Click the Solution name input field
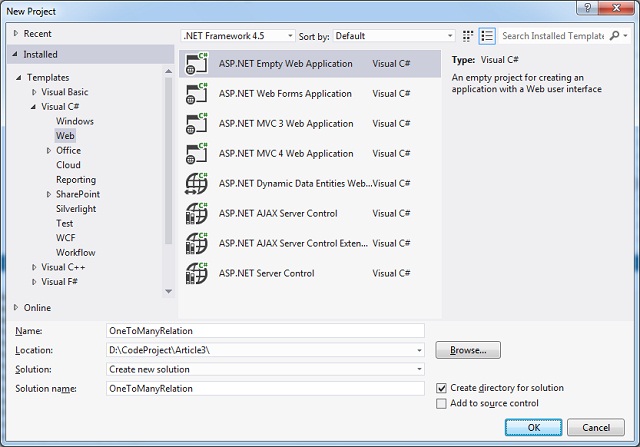Image resolution: width=640 pixels, height=447 pixels. point(265,389)
